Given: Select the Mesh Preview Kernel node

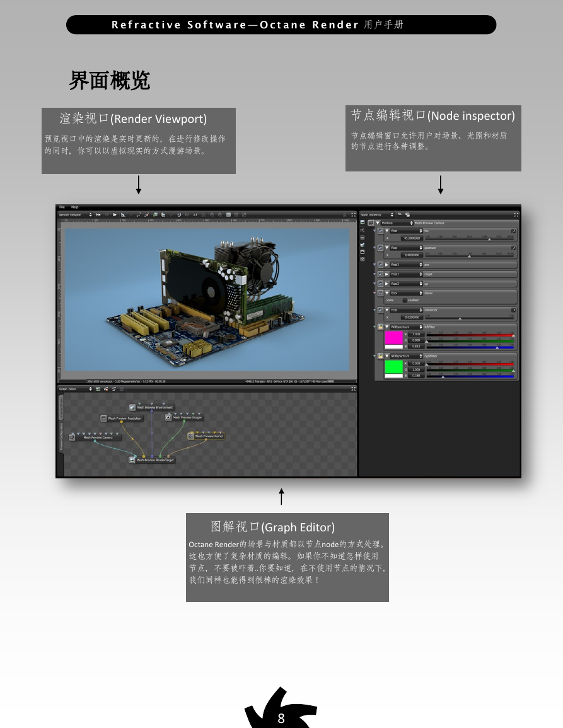Looking at the screenshot, I should click(206, 436).
